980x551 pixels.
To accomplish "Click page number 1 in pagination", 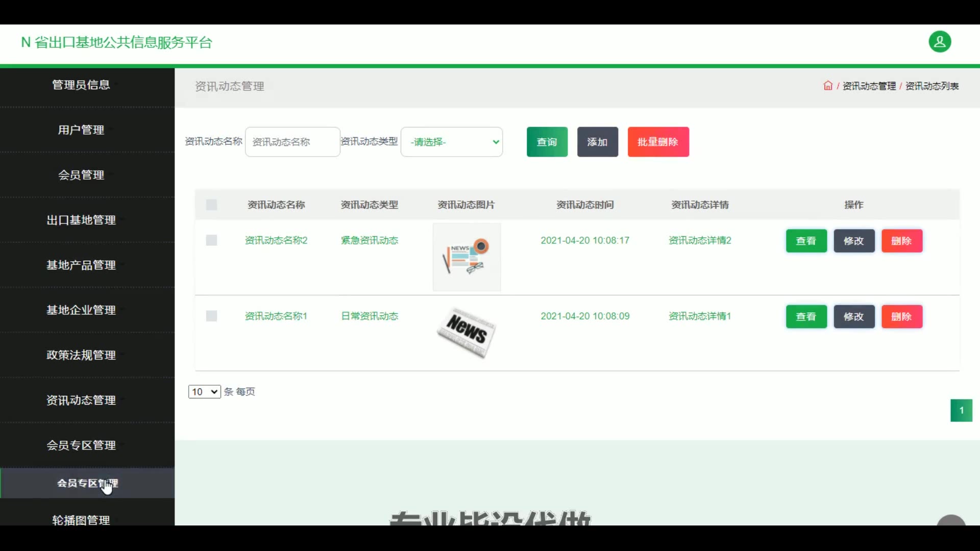I will (x=961, y=410).
